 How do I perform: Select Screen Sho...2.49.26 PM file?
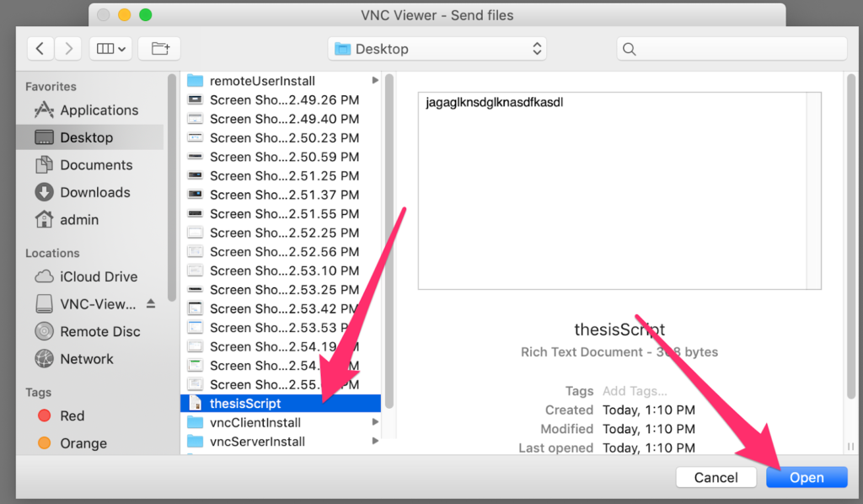(281, 100)
